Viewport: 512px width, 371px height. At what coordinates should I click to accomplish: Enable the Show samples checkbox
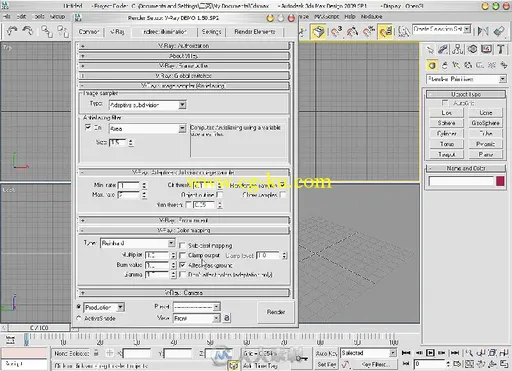pos(283,194)
